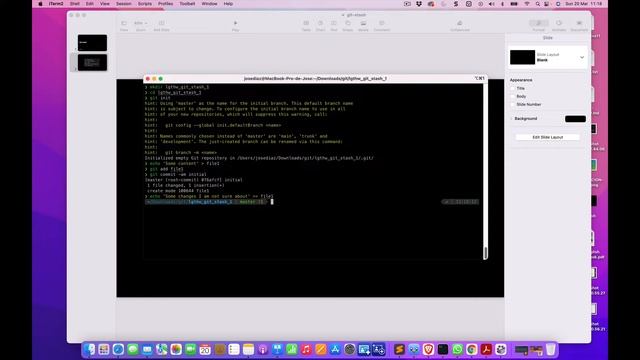
Task: Open the Scripts menu
Action: (145, 4)
